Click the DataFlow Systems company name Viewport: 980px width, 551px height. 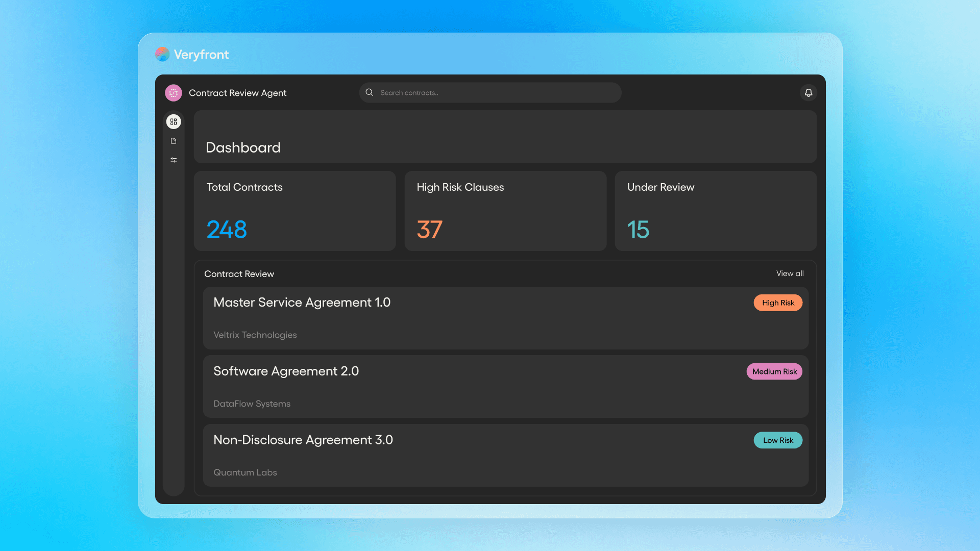(x=252, y=404)
